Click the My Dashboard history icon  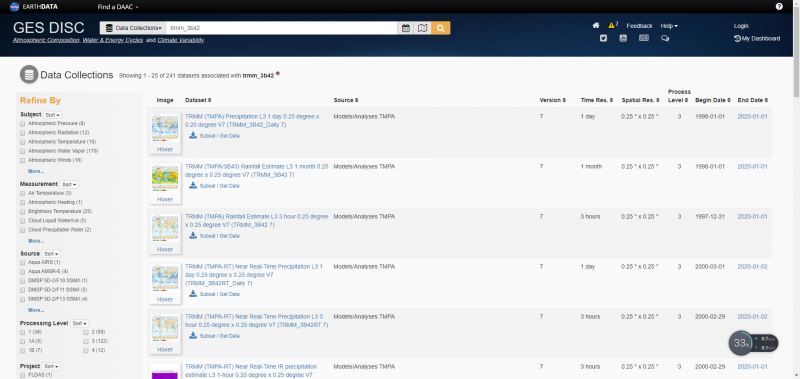tap(737, 38)
